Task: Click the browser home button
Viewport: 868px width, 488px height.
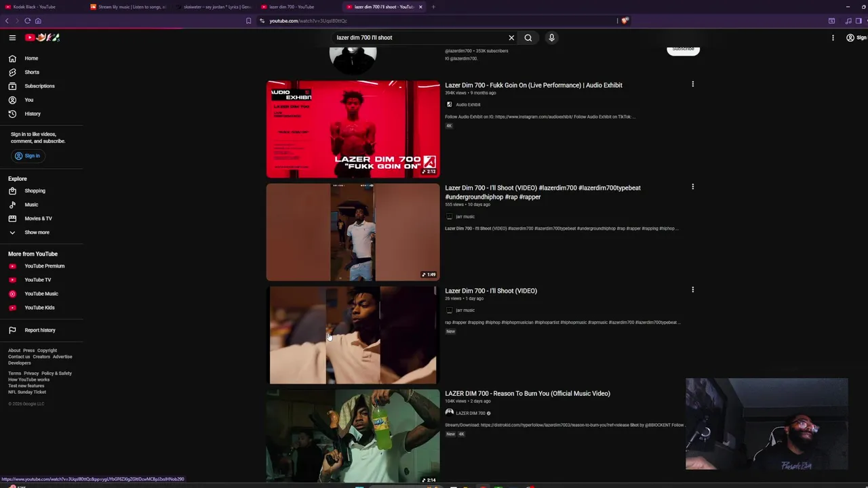Action: pos(38,21)
